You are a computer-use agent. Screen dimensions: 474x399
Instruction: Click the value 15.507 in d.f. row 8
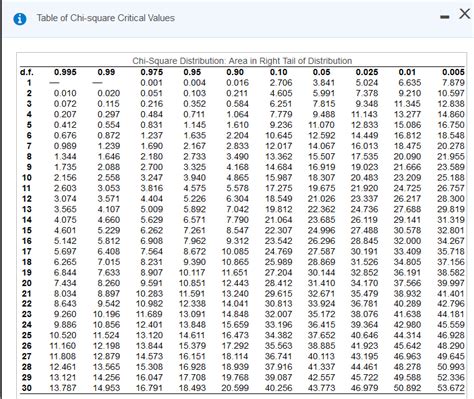[x=322, y=156]
